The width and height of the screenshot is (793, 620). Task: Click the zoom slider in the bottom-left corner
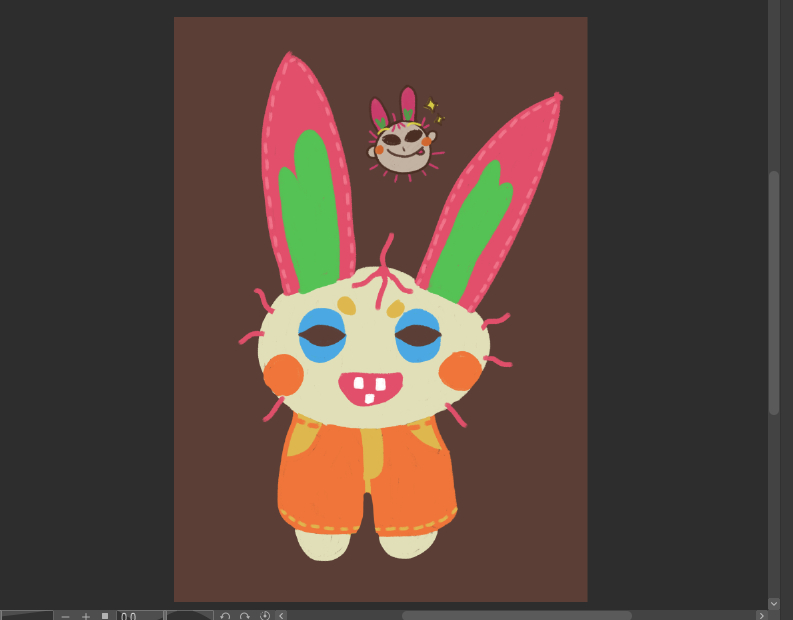[x=27, y=615]
